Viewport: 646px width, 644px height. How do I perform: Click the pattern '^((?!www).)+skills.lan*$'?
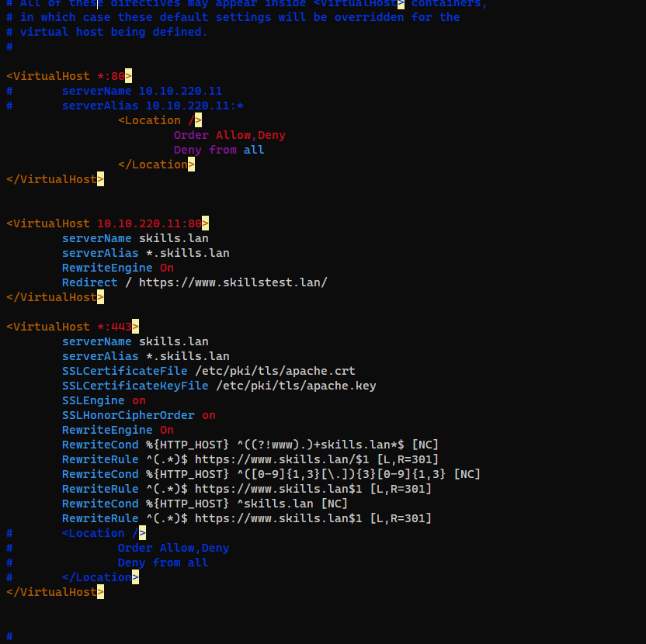(x=321, y=445)
